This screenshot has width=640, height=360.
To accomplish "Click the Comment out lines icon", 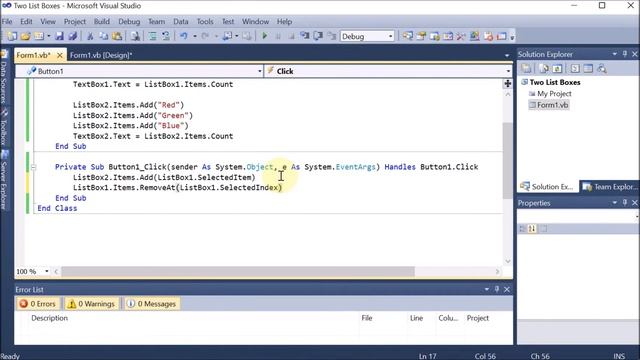I will (x=152, y=36).
